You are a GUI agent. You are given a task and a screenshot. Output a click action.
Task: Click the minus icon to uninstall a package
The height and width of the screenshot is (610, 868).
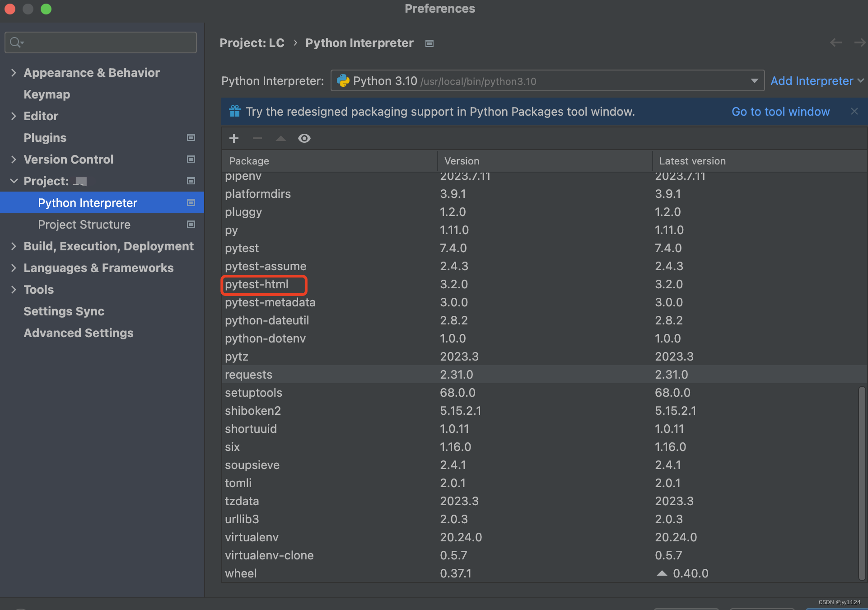click(x=257, y=138)
